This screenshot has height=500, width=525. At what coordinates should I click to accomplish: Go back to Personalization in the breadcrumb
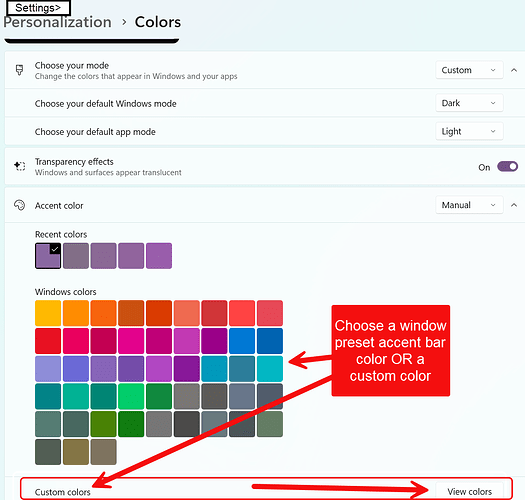click(58, 22)
